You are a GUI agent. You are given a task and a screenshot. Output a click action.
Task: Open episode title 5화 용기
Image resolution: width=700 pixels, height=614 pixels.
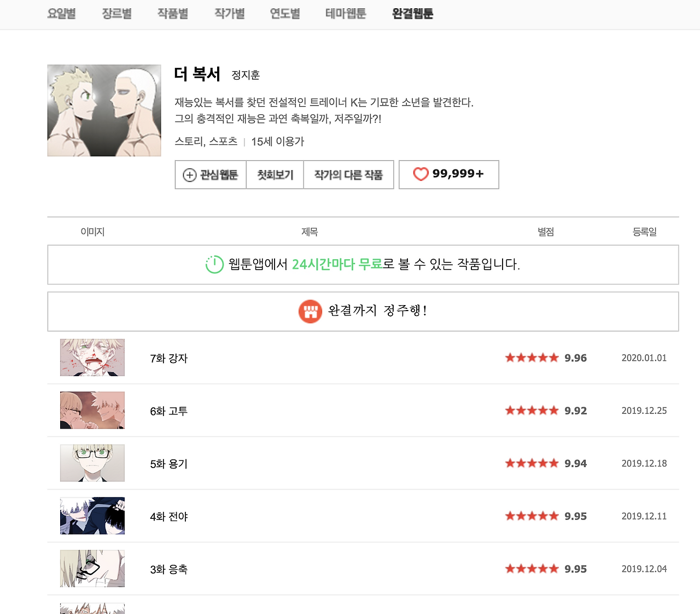[169, 464]
